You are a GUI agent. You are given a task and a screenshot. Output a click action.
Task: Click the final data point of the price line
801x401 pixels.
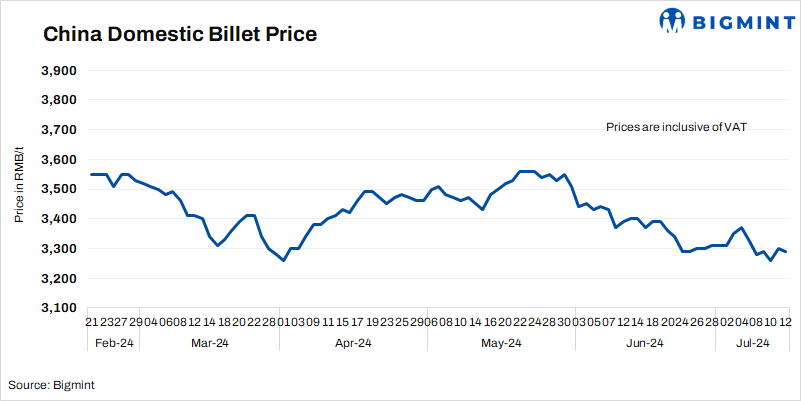(x=786, y=251)
